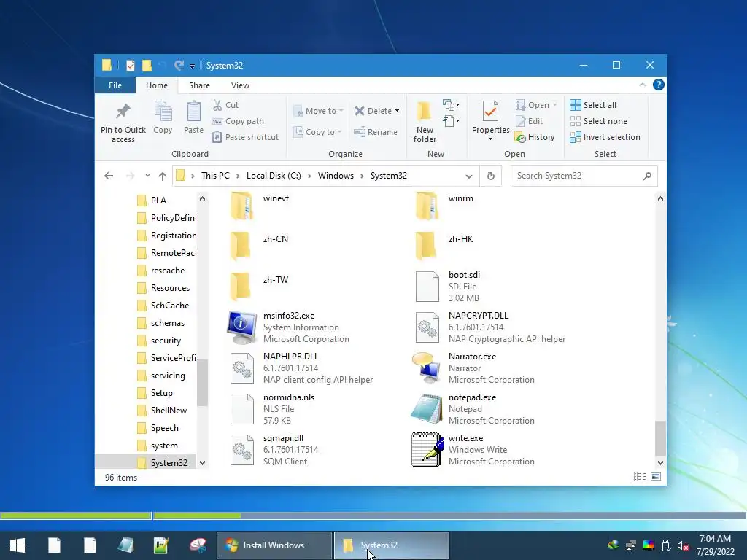Click the muted volume tray icon

click(x=683, y=545)
